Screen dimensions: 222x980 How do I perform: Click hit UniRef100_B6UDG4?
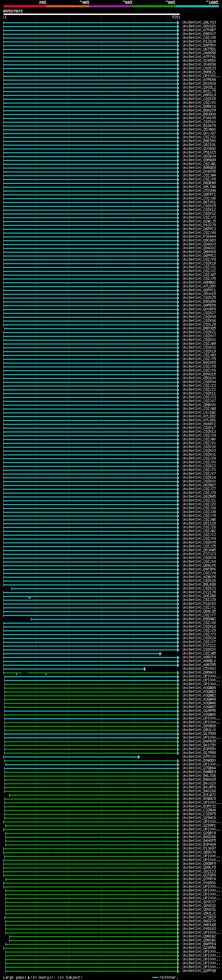[x=199, y=114]
